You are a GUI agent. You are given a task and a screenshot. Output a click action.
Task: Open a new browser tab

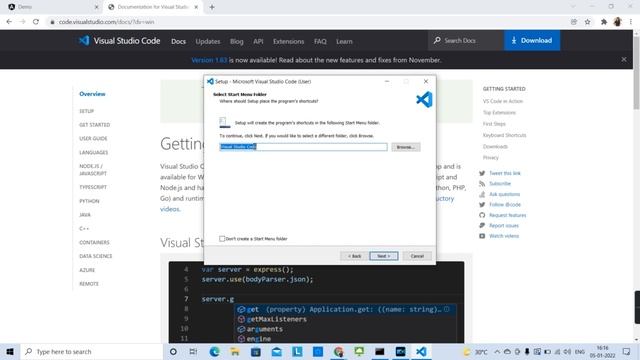click(212, 7)
